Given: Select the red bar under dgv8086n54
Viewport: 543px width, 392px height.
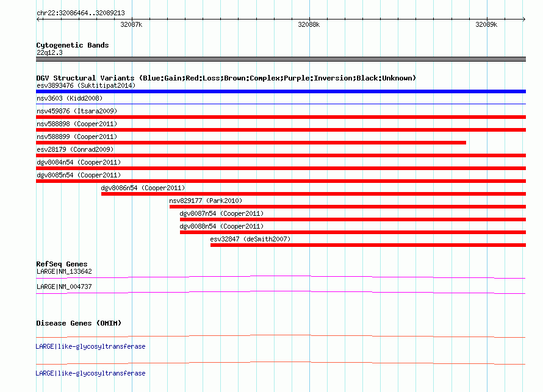Looking at the screenshot, I should [314, 194].
